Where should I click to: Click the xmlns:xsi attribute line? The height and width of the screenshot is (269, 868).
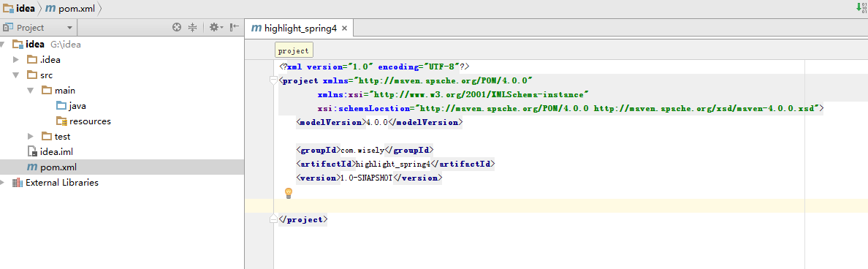pyautogui.click(x=453, y=94)
